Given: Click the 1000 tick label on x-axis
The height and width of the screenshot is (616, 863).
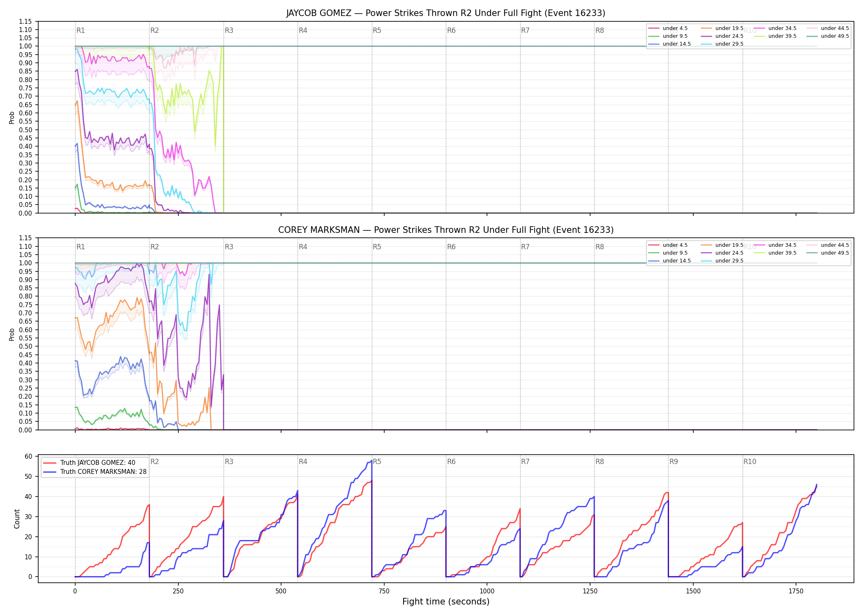Looking at the screenshot, I should coord(487,591).
